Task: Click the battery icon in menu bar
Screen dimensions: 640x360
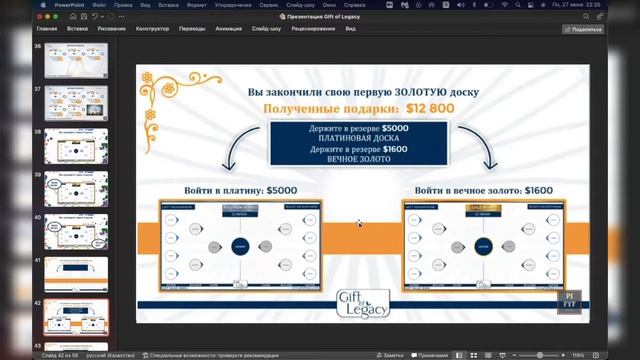Action: coord(489,5)
